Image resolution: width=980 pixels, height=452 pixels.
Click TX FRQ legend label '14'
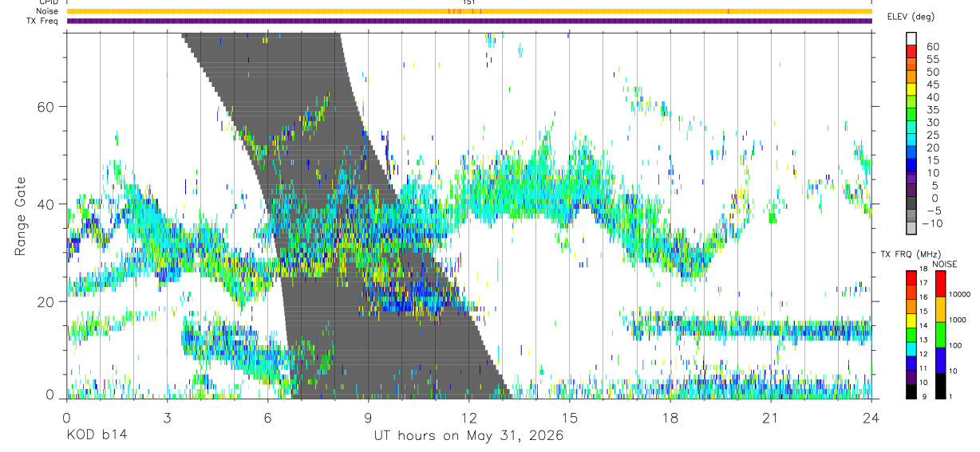click(923, 325)
